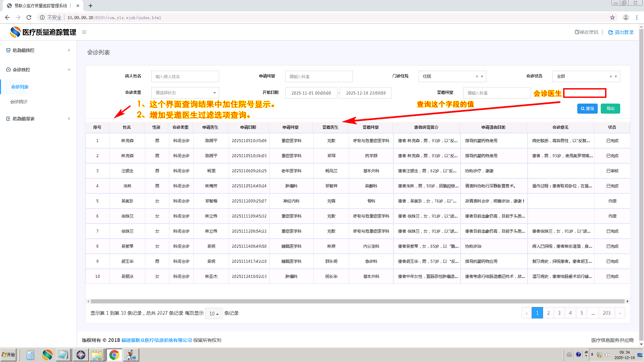Click the 病人姓名 input field

pos(185,76)
